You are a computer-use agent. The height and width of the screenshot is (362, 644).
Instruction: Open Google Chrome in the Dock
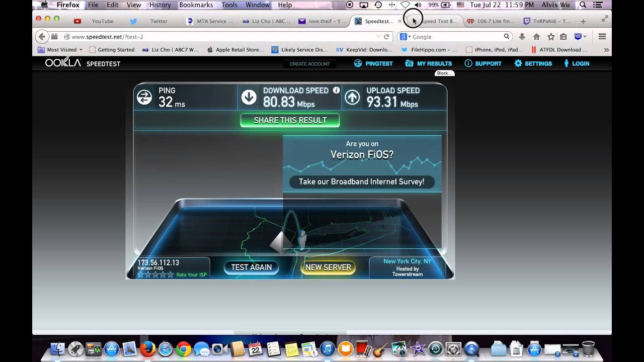(183, 349)
